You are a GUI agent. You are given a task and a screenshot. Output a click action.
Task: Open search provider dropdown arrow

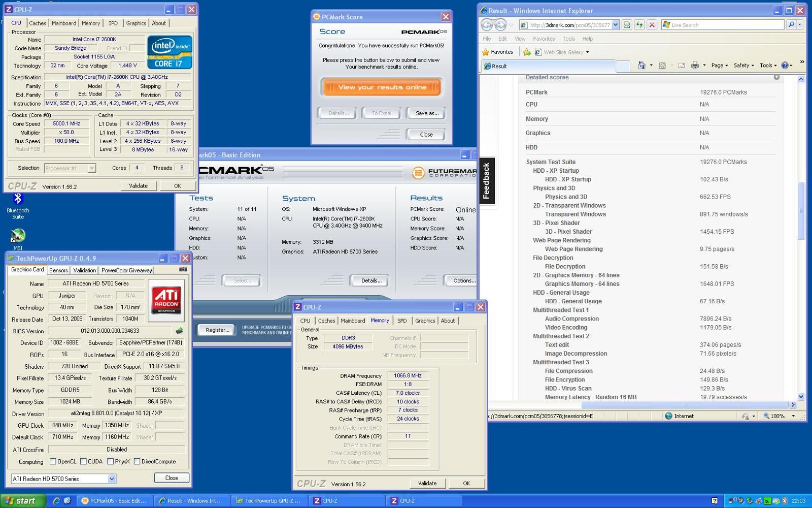pyautogui.click(x=800, y=25)
